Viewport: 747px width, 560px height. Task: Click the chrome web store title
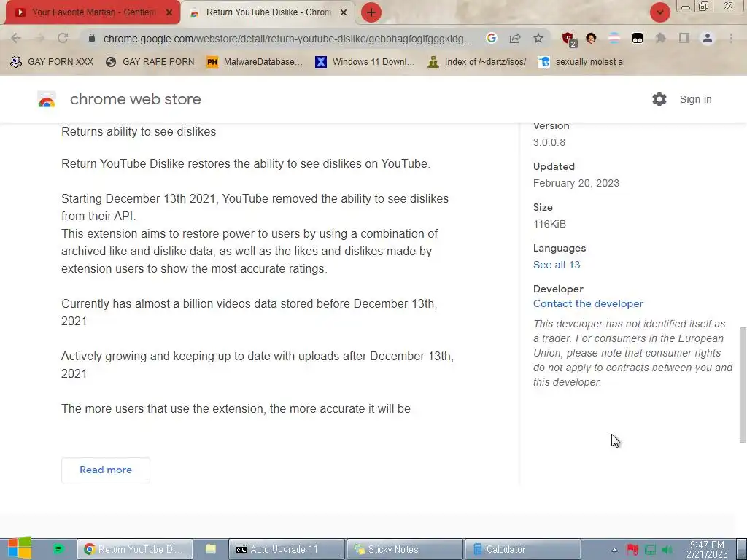[135, 99]
